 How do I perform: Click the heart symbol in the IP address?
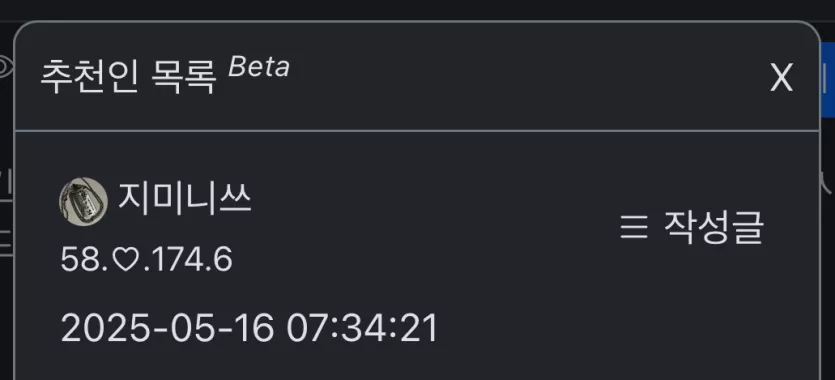coord(125,261)
